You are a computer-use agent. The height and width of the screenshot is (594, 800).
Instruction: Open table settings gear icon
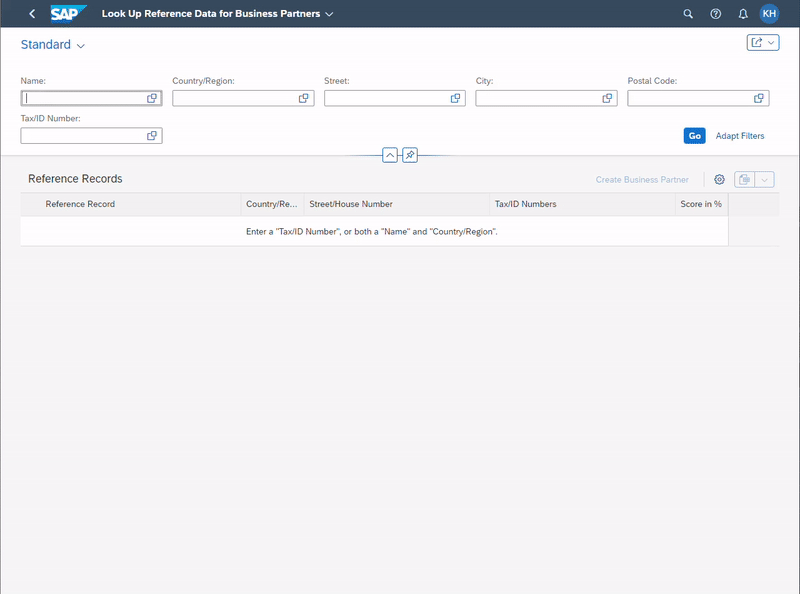[x=719, y=180]
